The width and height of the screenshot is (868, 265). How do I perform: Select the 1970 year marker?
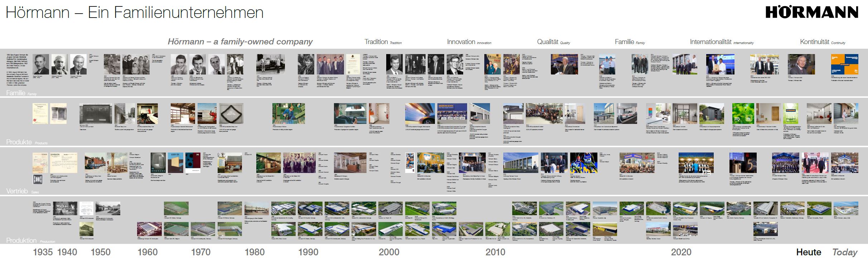(x=201, y=252)
